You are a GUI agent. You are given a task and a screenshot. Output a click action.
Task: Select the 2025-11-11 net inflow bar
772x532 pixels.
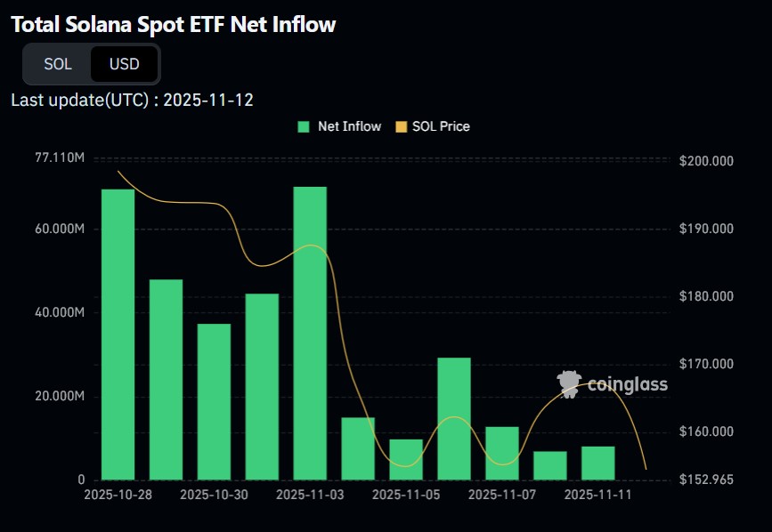(598, 463)
